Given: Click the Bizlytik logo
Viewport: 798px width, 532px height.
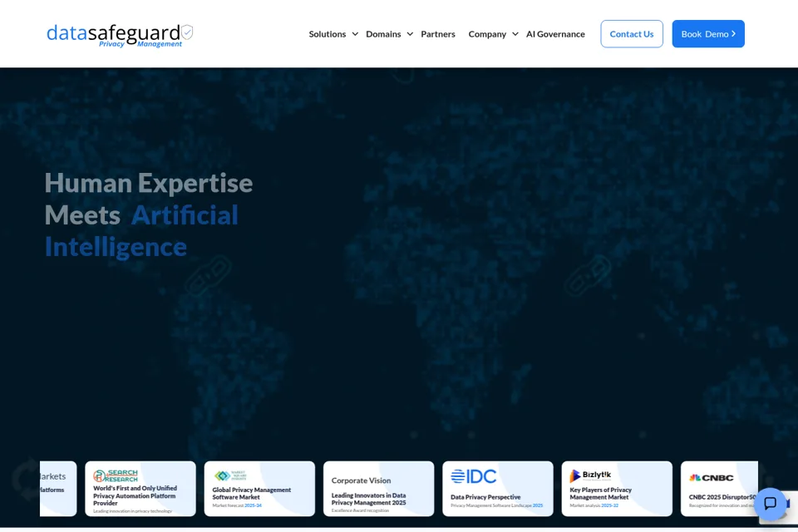Looking at the screenshot, I should pos(590,475).
